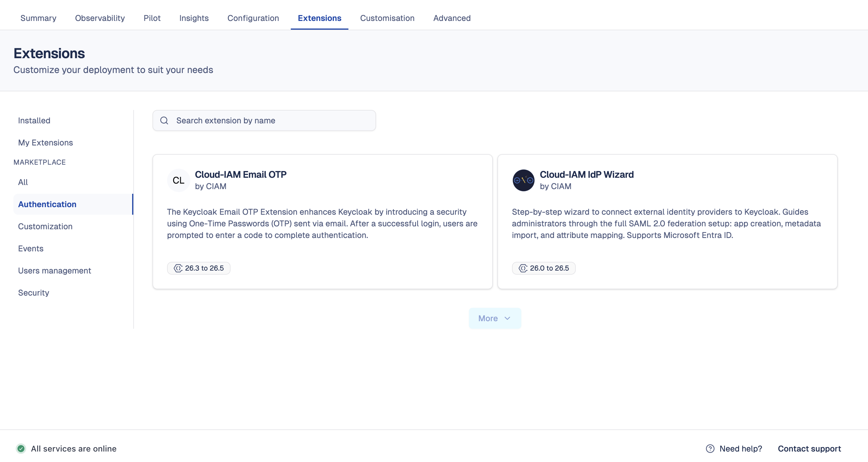The width and height of the screenshot is (868, 462).
Task: Click the CL avatar icon on Cloud-IAM Email OTP card
Action: point(179,180)
